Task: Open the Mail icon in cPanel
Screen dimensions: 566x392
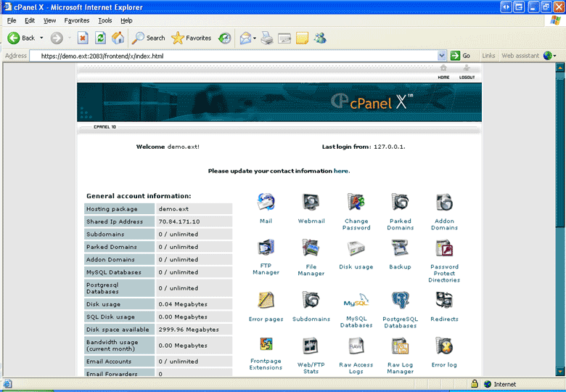Action: 266,202
